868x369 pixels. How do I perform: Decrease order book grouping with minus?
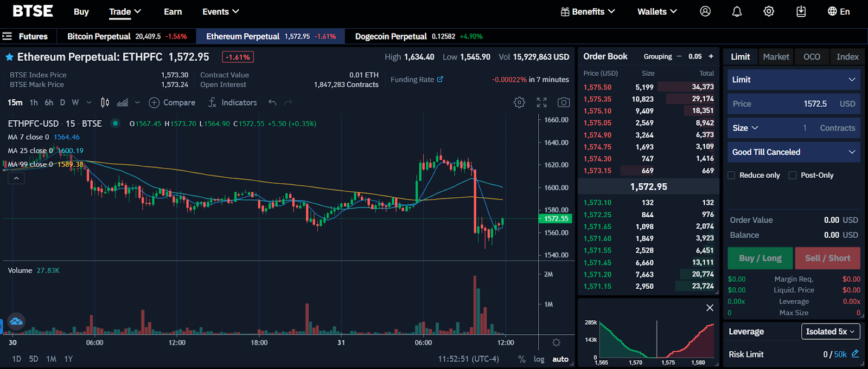(x=679, y=56)
